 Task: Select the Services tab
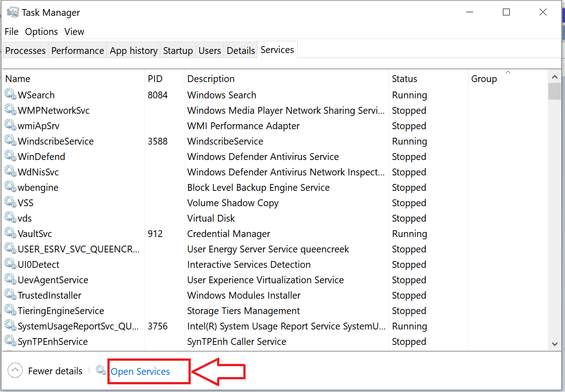(x=277, y=50)
